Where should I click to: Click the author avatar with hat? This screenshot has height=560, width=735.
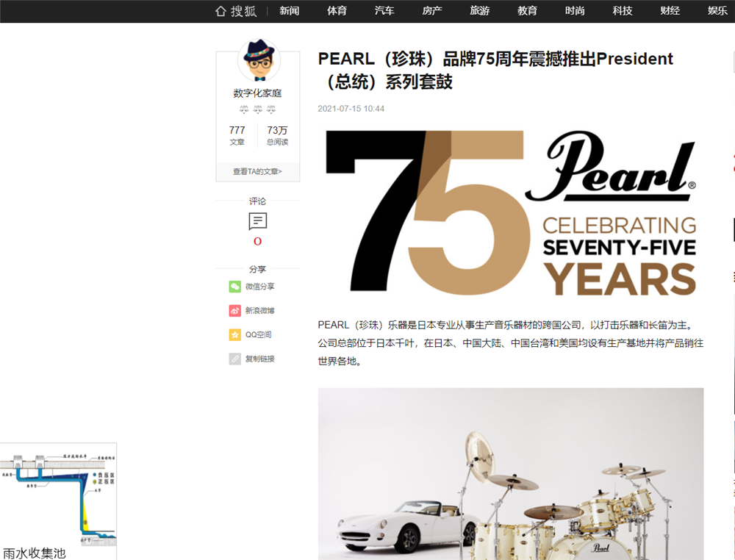coord(259,61)
